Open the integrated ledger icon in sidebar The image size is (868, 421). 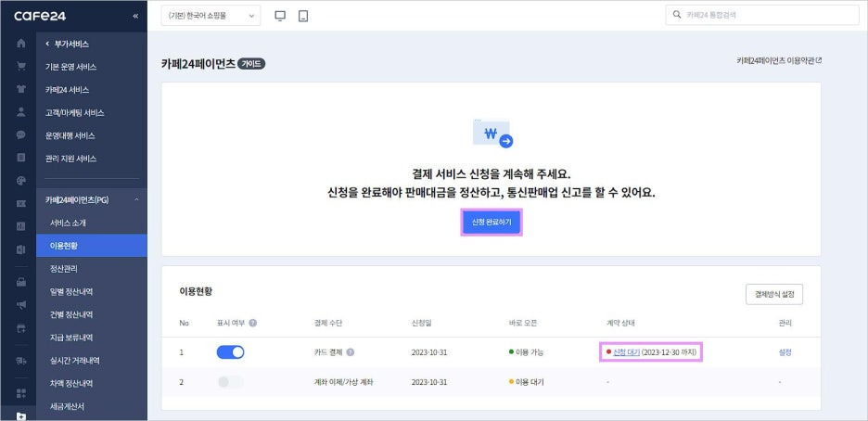(21, 249)
